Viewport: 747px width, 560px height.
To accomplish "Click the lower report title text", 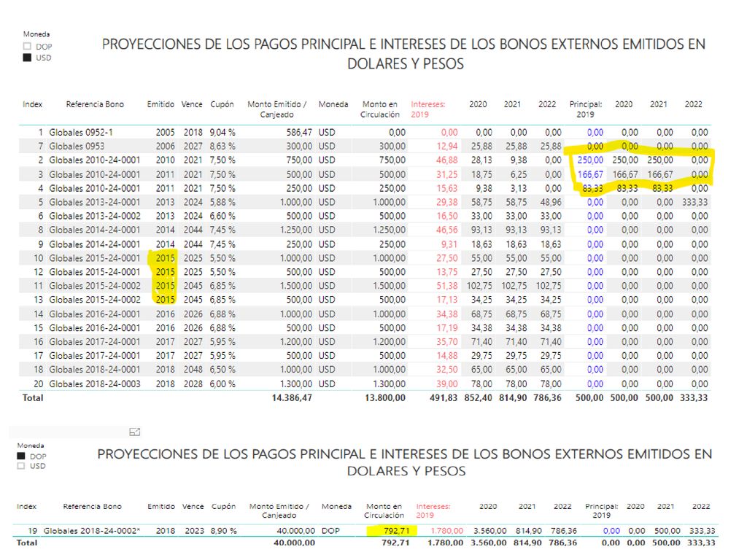I will click(x=405, y=462).
